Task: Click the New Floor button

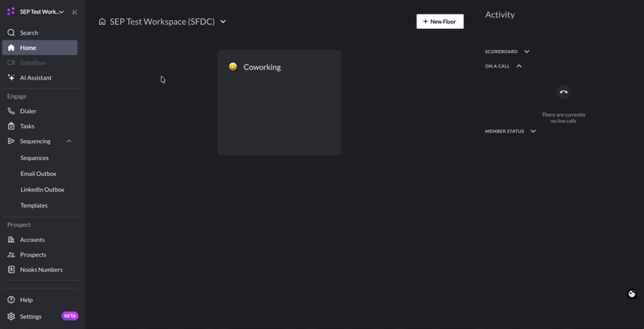Action: [x=440, y=22]
